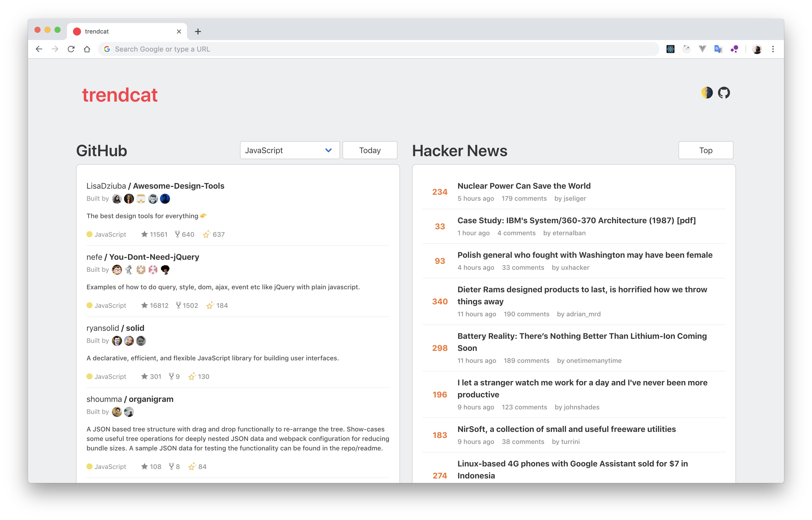Click the Google Translate extension icon
812x520 pixels.
[x=718, y=49]
